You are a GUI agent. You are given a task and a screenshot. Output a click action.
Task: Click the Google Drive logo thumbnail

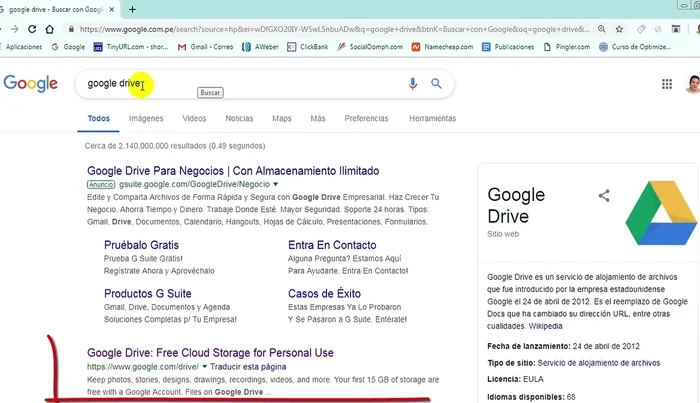coord(662,213)
